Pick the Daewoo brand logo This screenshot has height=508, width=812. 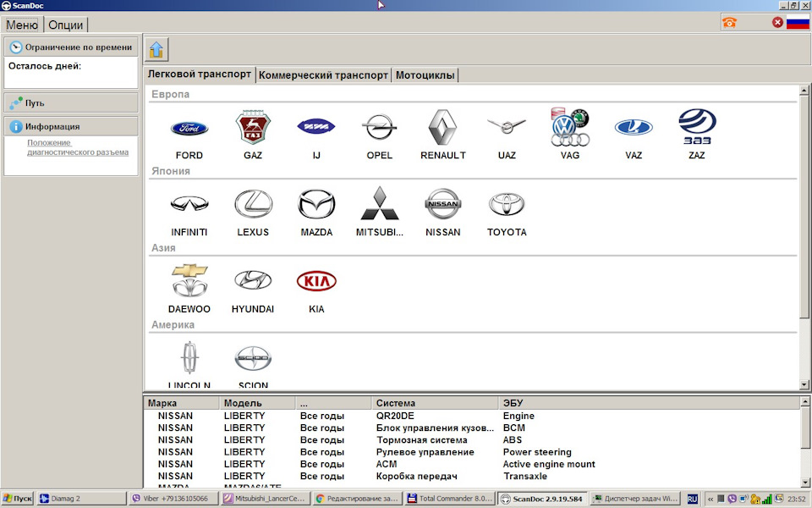189,280
